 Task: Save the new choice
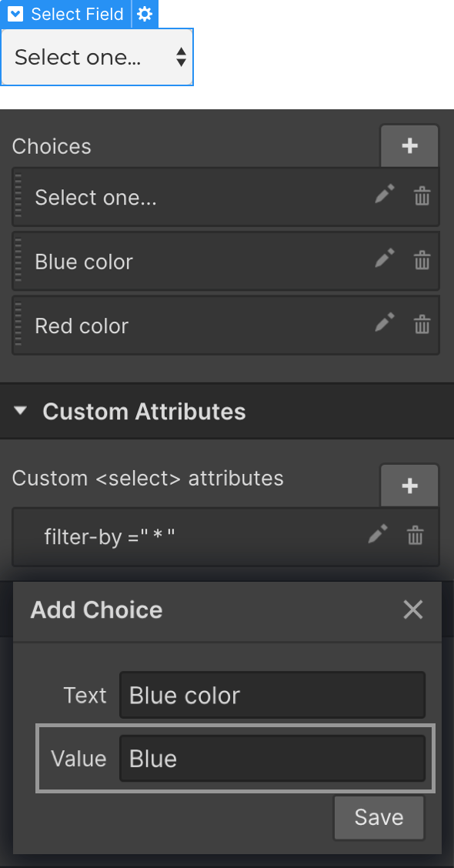379,818
